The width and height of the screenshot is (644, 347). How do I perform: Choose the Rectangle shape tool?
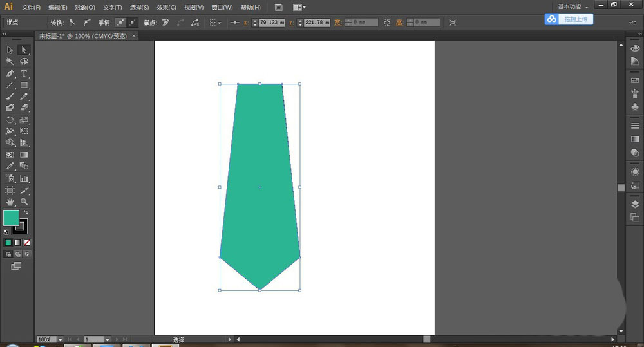(x=24, y=85)
